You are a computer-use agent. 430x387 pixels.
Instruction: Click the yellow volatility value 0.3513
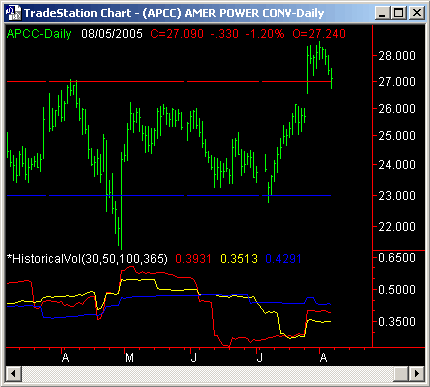click(239, 259)
